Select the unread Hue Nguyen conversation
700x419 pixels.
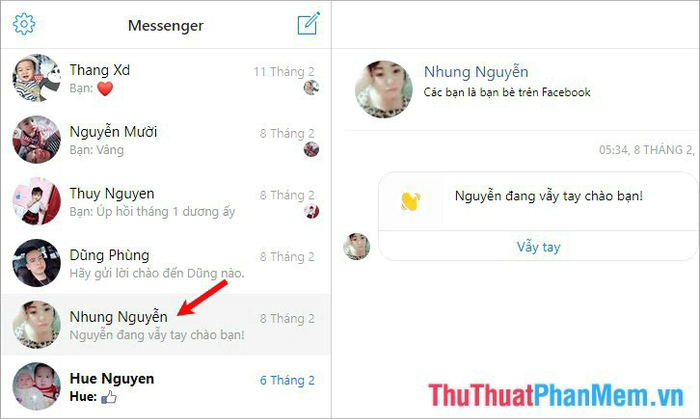click(x=166, y=386)
